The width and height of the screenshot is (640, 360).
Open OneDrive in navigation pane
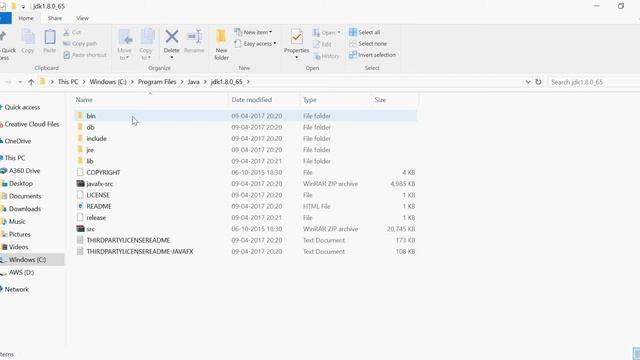(18, 141)
